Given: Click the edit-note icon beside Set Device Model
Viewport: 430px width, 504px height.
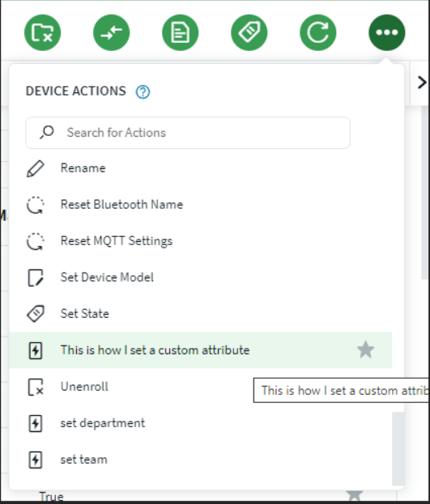Looking at the screenshot, I should [x=36, y=277].
